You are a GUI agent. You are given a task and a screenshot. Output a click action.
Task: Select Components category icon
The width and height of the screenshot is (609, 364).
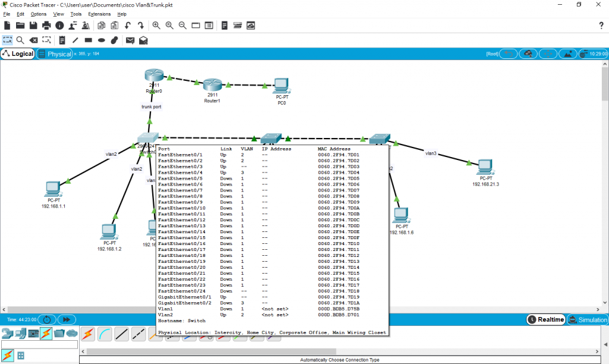click(33, 333)
